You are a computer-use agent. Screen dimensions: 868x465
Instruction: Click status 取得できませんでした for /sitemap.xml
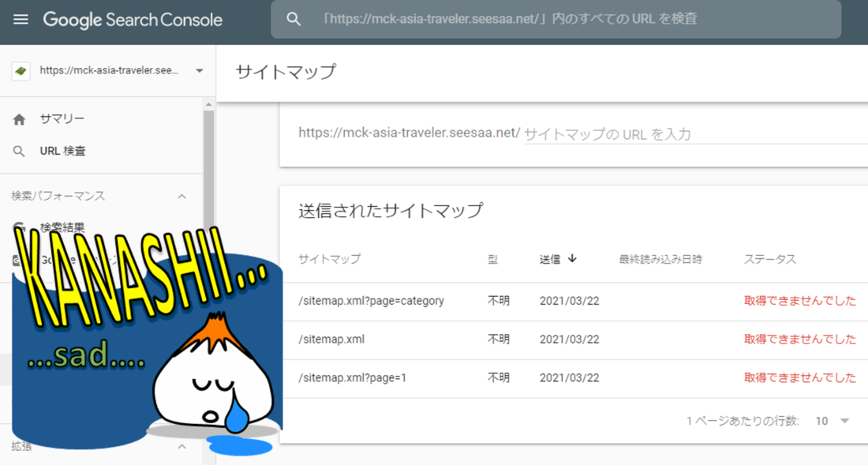coord(800,339)
